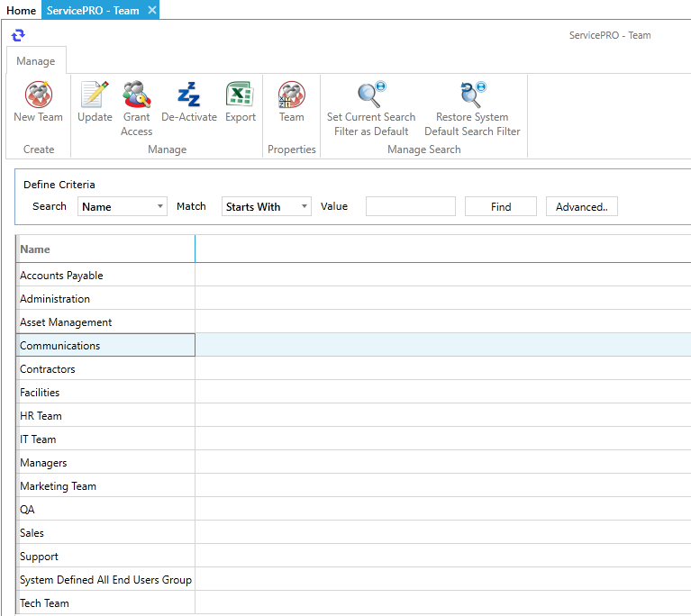Expand the Match dropdown showing Starts With
691x616 pixels.
266,206
